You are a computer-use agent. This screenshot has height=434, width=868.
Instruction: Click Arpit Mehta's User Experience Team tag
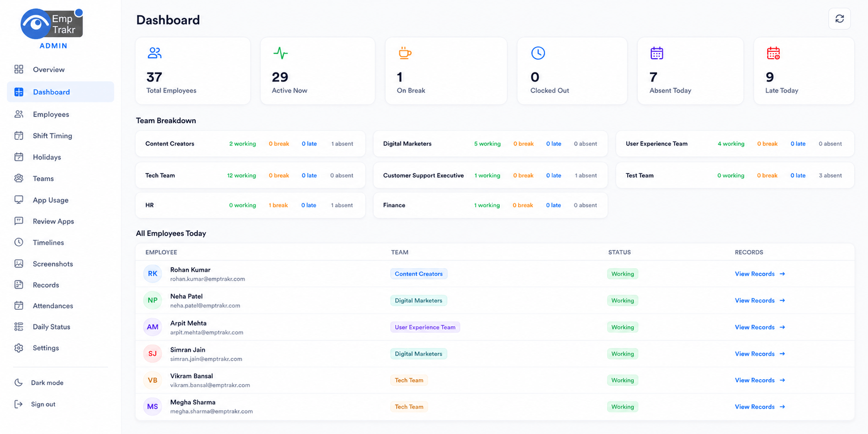425,327
